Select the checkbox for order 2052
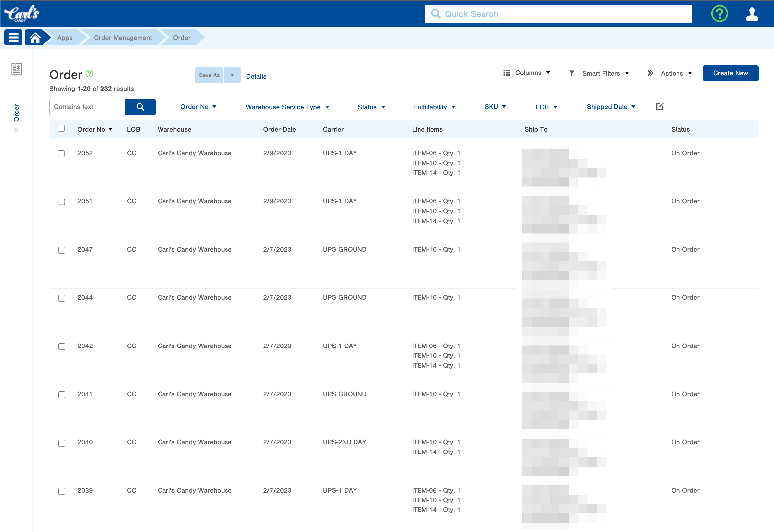This screenshot has width=774, height=532. click(x=61, y=154)
